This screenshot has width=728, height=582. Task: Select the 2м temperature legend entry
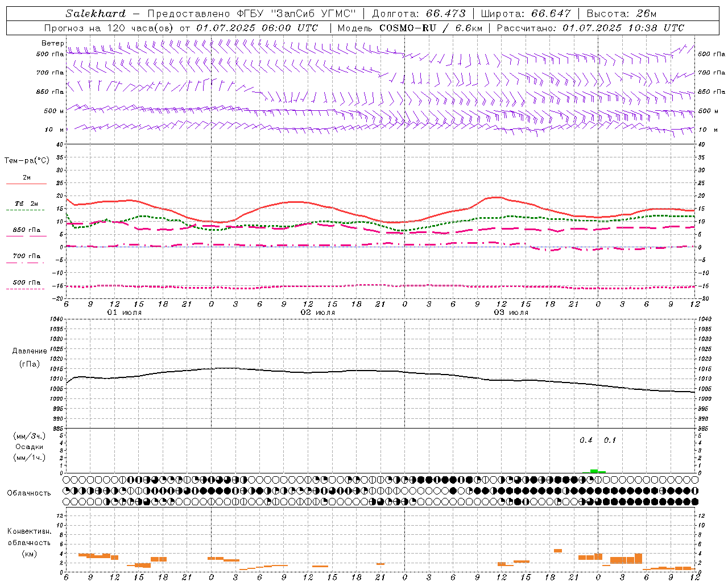click(27, 177)
